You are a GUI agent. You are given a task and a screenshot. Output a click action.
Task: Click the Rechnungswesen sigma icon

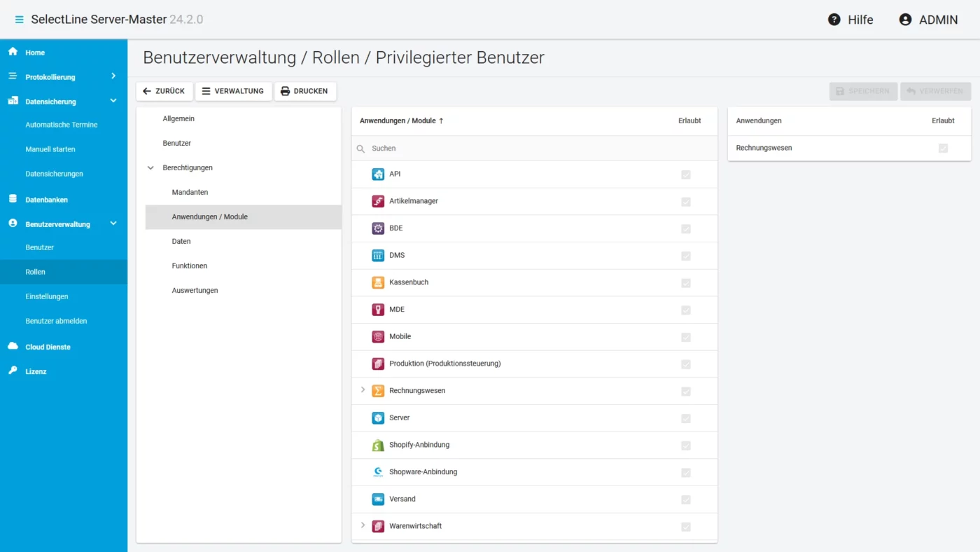point(378,391)
